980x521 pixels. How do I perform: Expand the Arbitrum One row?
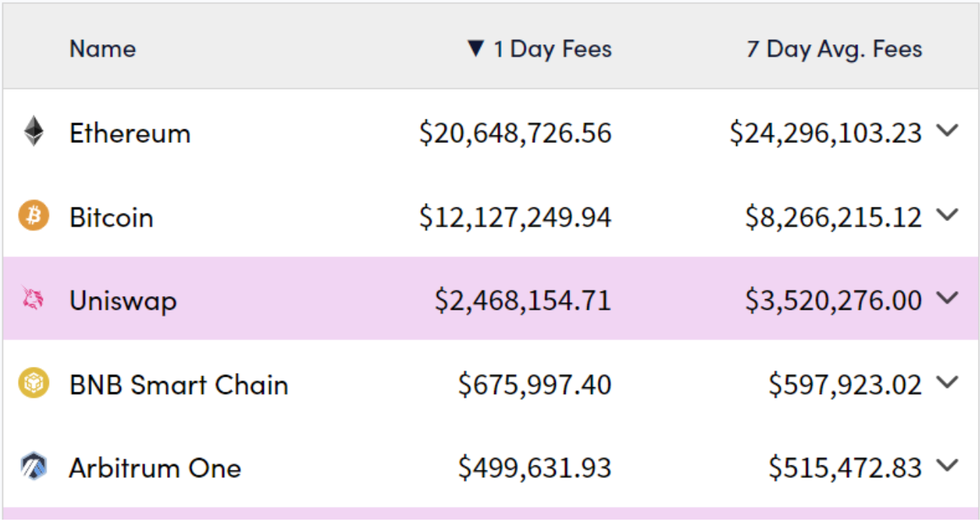pyautogui.click(x=948, y=465)
